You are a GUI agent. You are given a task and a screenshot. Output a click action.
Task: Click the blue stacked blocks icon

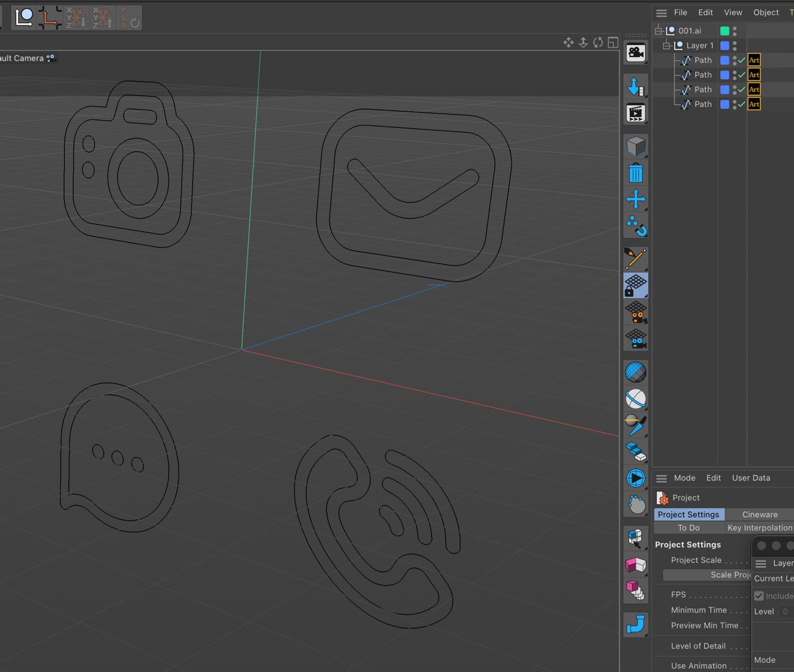click(x=635, y=451)
